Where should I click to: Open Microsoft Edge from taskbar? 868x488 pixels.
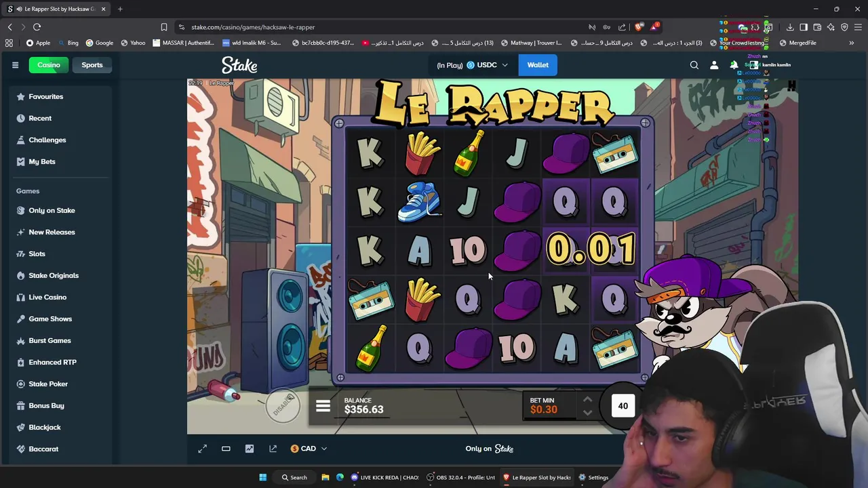click(340, 477)
